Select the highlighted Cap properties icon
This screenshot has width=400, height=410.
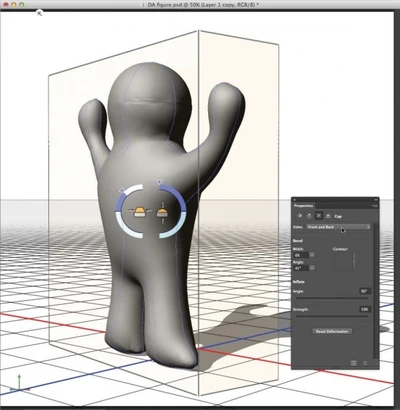(x=319, y=216)
